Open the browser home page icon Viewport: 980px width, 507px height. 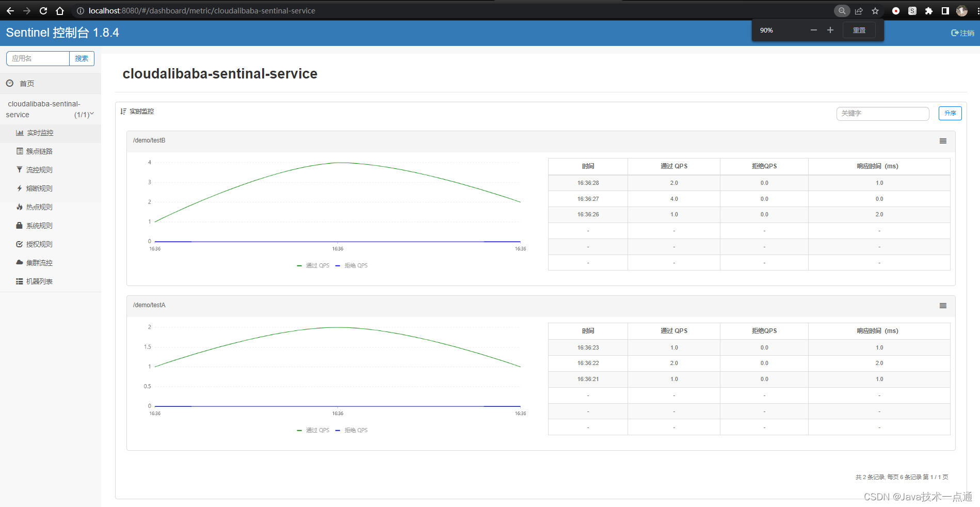(x=60, y=11)
